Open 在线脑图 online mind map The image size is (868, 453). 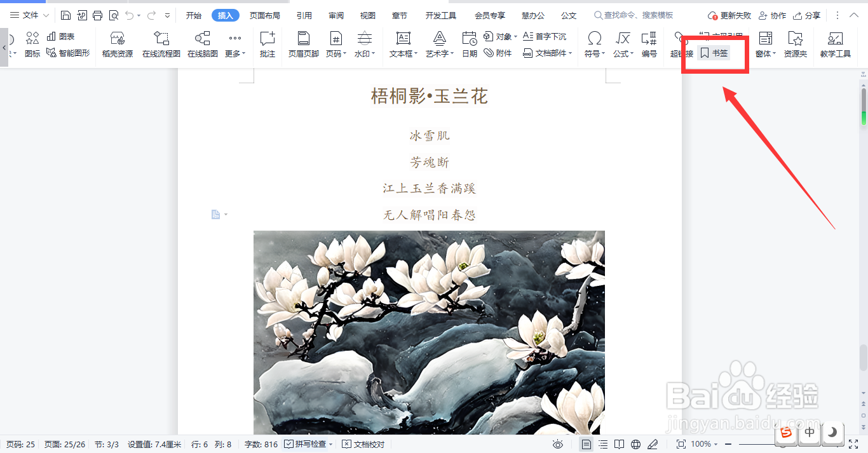click(x=203, y=44)
